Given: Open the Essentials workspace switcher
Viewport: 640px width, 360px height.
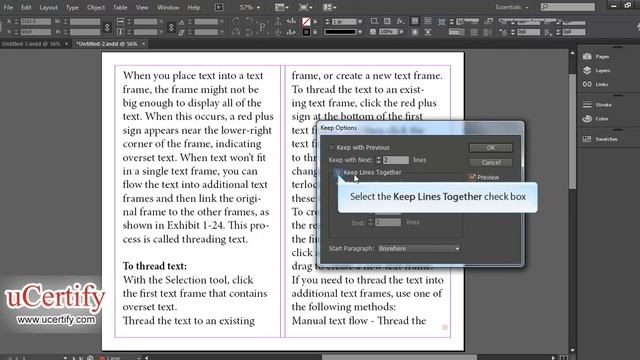Looking at the screenshot, I should [511, 7].
